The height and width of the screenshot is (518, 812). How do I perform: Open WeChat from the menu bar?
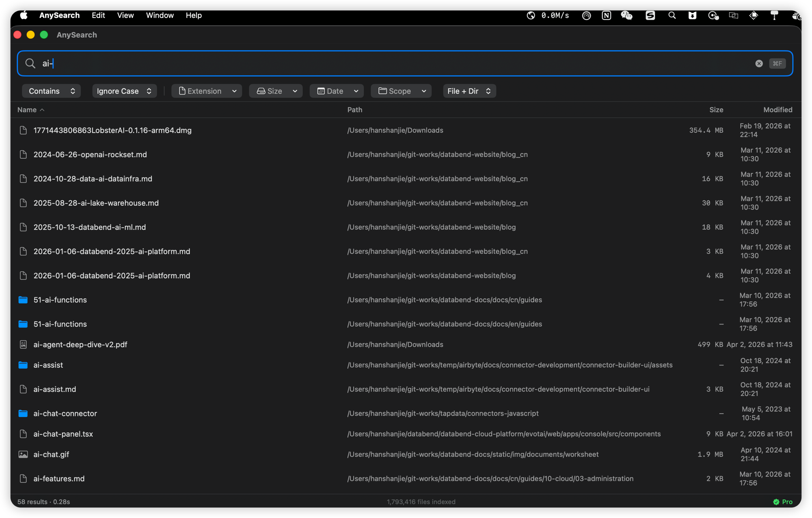[x=626, y=15]
